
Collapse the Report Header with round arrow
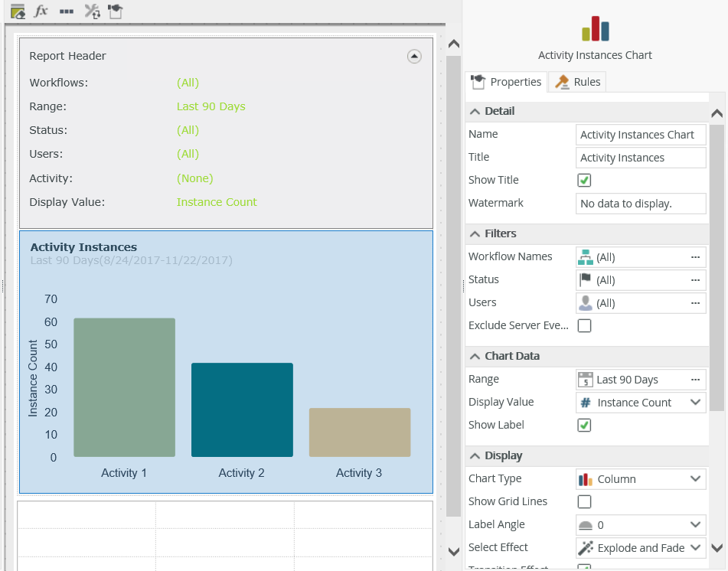[414, 56]
